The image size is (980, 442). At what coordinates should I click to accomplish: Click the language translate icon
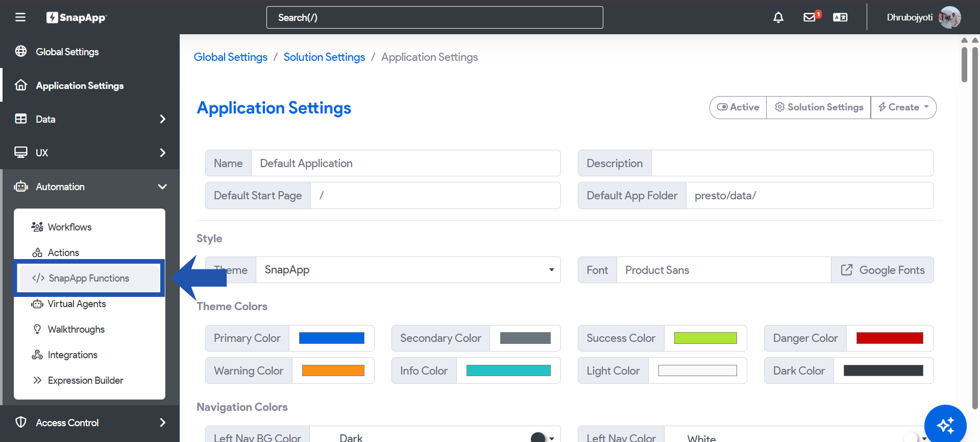pyautogui.click(x=840, y=17)
